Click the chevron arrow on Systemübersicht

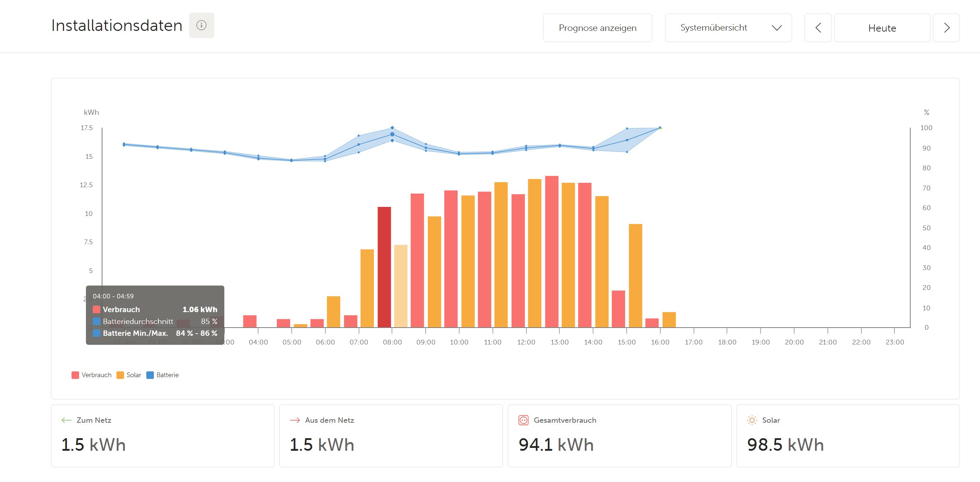point(777,28)
